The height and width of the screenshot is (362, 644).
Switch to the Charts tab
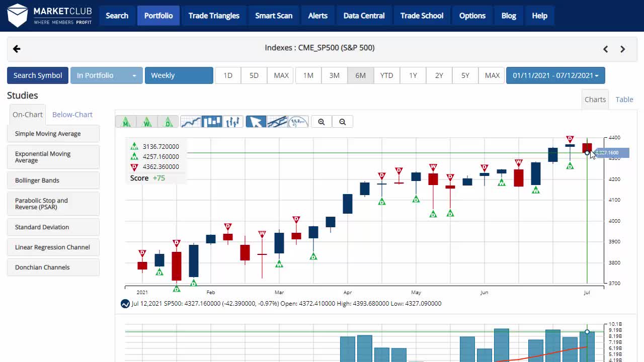click(595, 100)
